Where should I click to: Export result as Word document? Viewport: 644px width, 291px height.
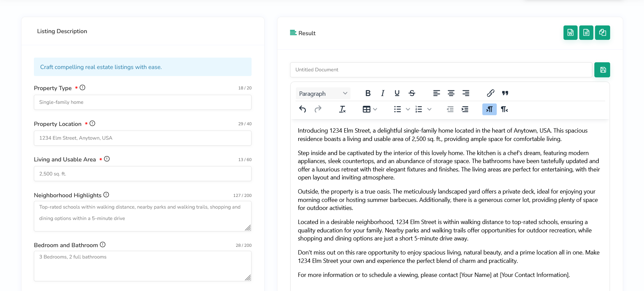(570, 33)
